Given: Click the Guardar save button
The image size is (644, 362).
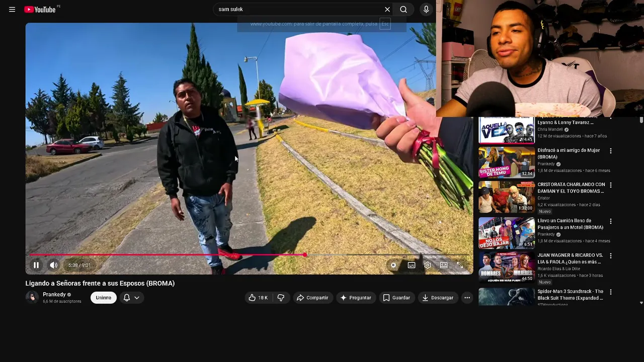Looking at the screenshot, I should coord(396,298).
